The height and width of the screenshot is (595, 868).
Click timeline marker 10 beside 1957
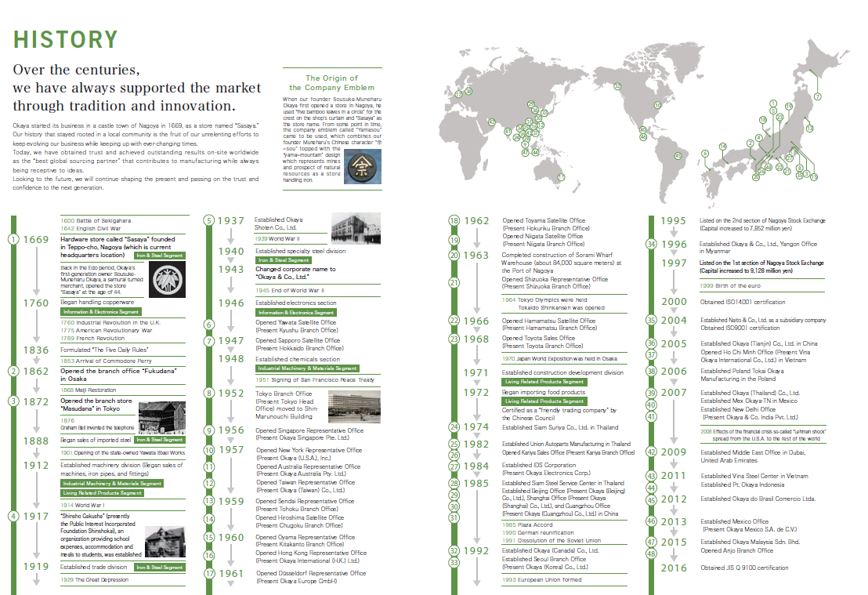pyautogui.click(x=208, y=450)
